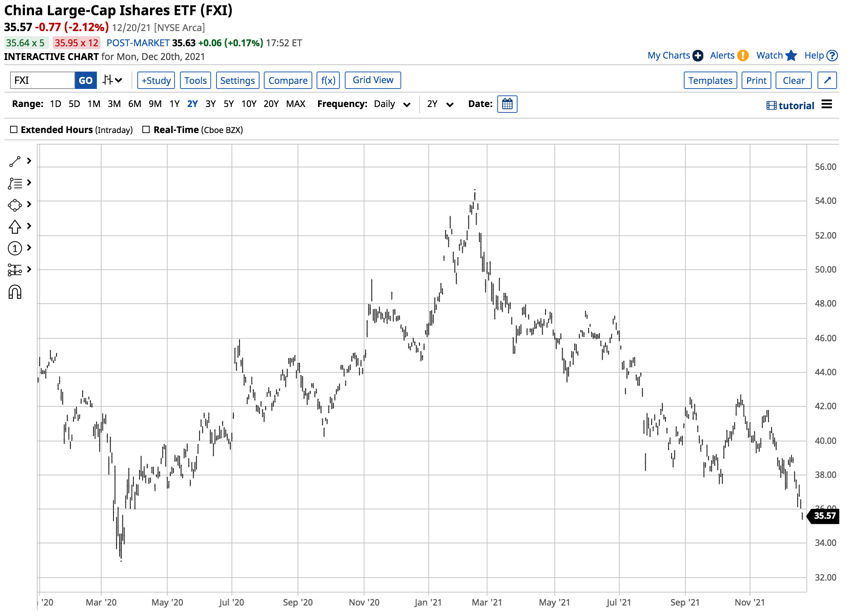Select the 3Y range

point(211,104)
